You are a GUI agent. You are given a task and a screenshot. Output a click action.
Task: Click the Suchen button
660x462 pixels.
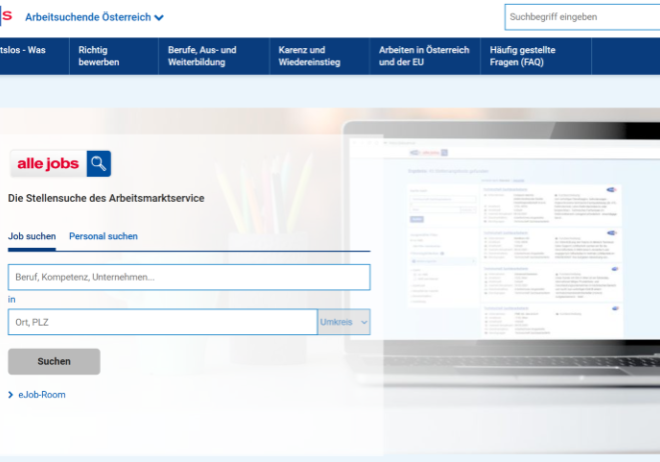[x=54, y=361]
